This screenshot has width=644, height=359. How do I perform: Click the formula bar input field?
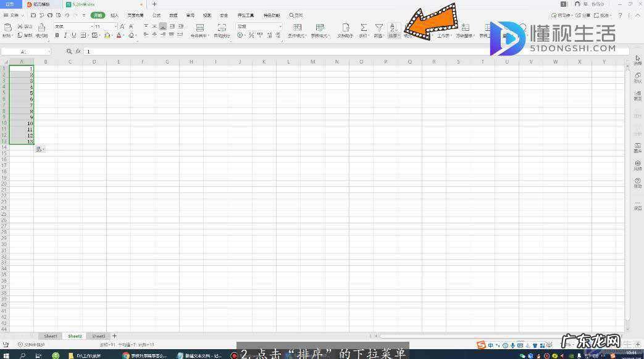tap(309, 52)
